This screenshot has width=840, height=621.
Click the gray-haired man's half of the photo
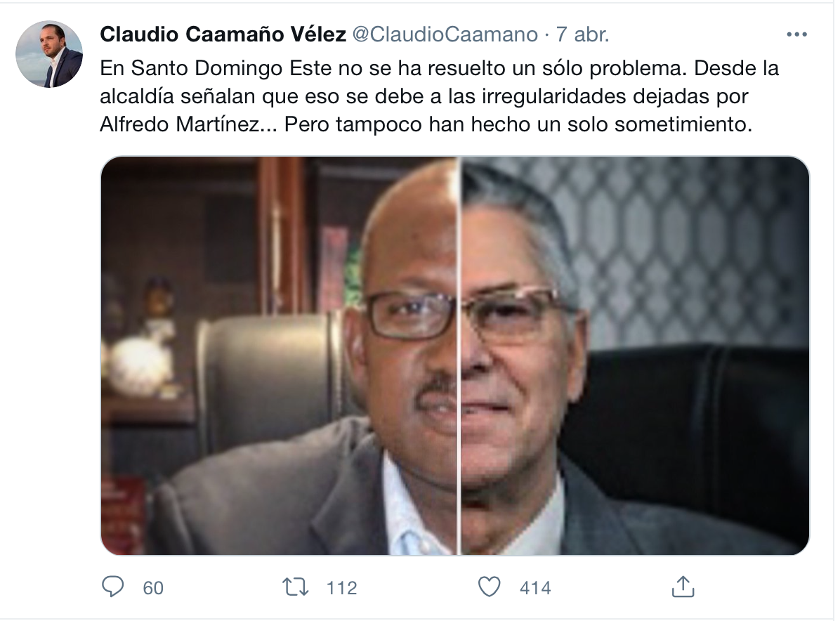coord(636,355)
